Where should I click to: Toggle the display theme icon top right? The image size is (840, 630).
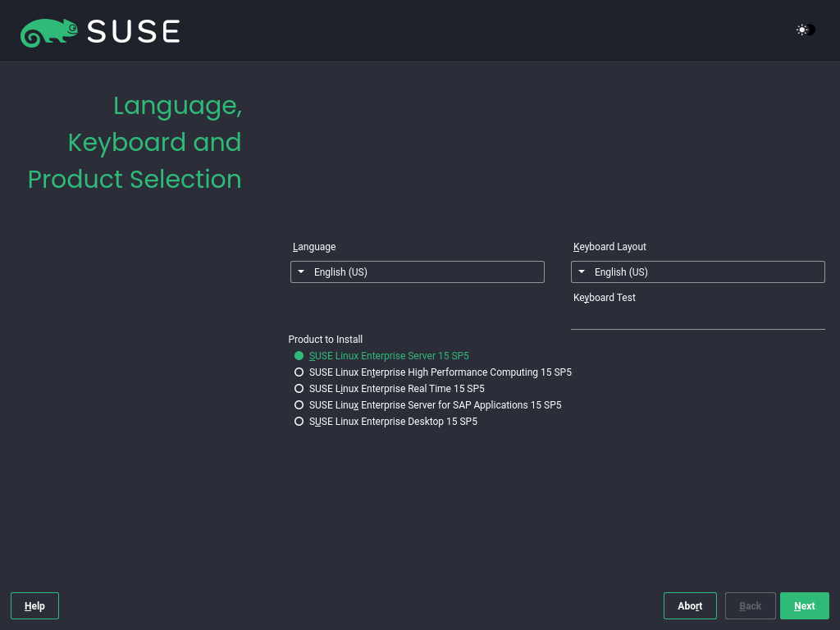[804, 30]
